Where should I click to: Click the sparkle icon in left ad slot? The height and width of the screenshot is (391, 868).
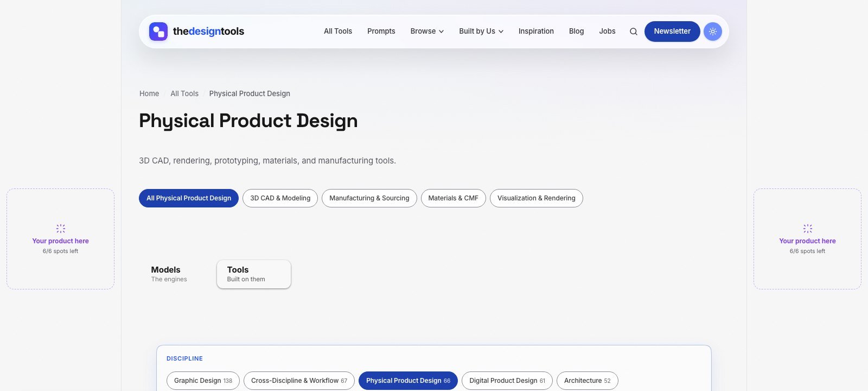61,229
